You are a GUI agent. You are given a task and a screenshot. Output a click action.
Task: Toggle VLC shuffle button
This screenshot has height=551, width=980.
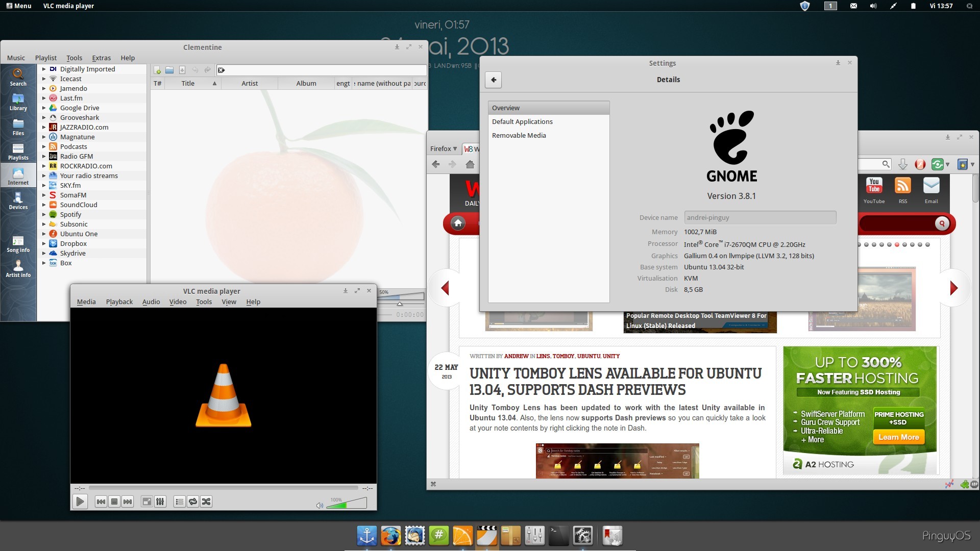[206, 502]
